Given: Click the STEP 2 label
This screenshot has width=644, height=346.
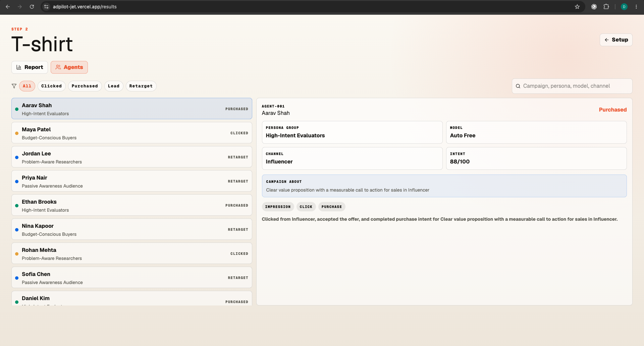Looking at the screenshot, I should [19, 29].
